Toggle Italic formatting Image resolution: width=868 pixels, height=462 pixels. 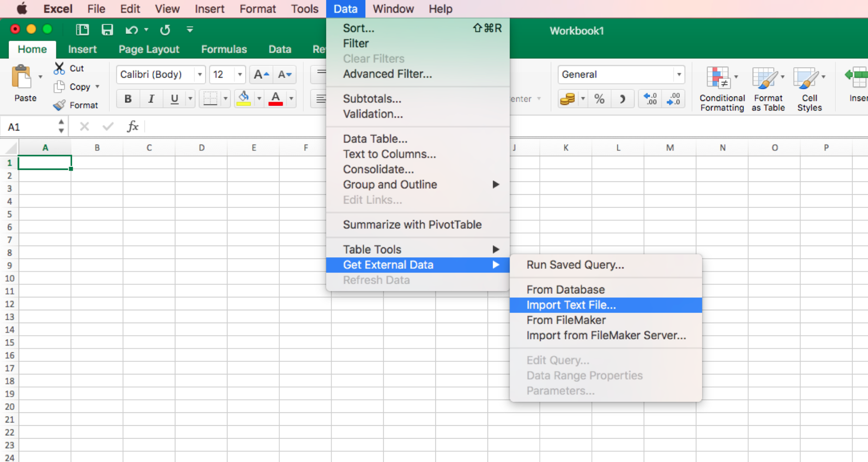(151, 99)
